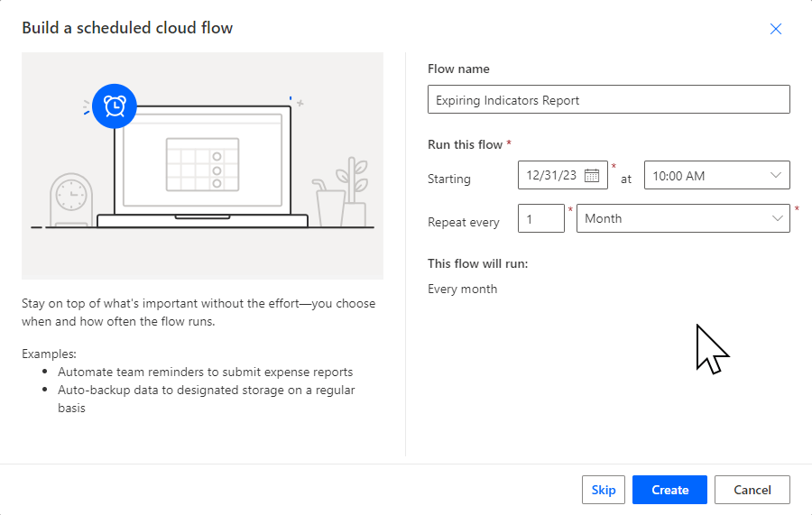The height and width of the screenshot is (515, 812).
Task: Cancel the flow creation dialog
Action: (752, 490)
